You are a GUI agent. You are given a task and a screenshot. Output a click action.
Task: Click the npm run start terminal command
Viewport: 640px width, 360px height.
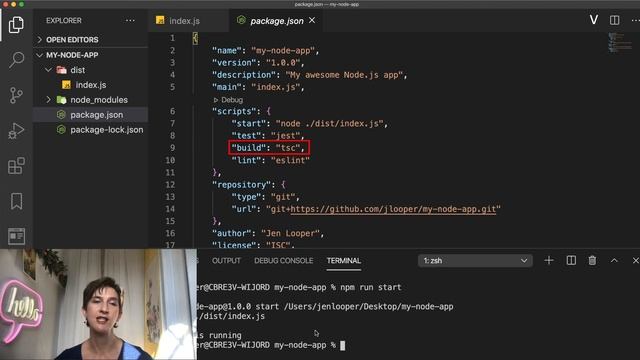tap(371, 287)
